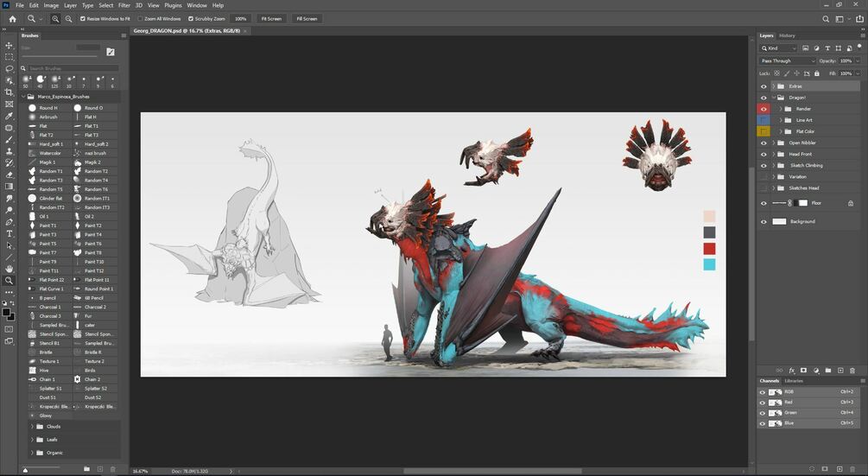Select the Clone Stamp tool
The height and width of the screenshot is (476, 868).
click(x=9, y=151)
